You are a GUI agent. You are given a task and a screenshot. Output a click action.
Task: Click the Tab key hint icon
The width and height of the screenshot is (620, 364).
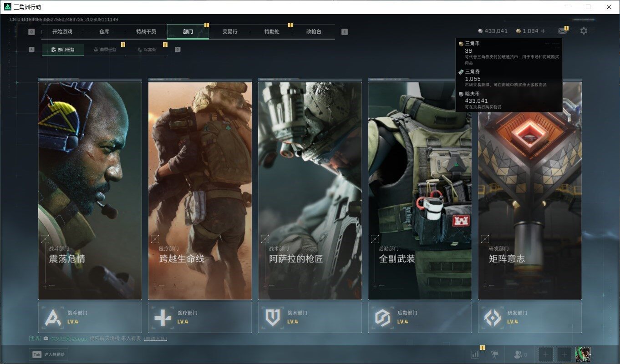coord(37,354)
